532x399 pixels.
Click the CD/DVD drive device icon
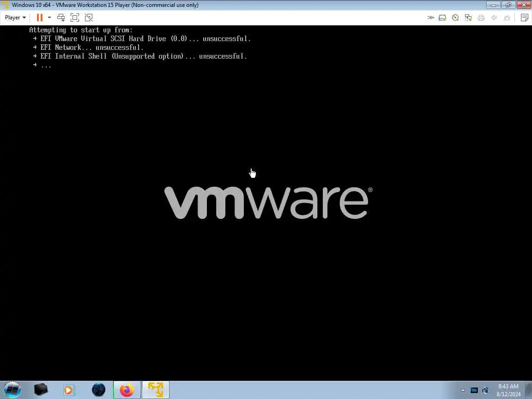coord(455,18)
